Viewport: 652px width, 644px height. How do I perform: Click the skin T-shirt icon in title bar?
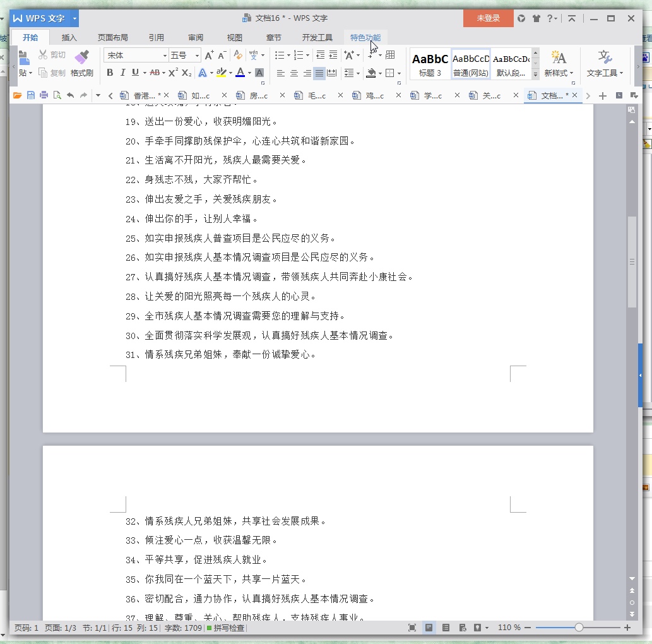536,18
